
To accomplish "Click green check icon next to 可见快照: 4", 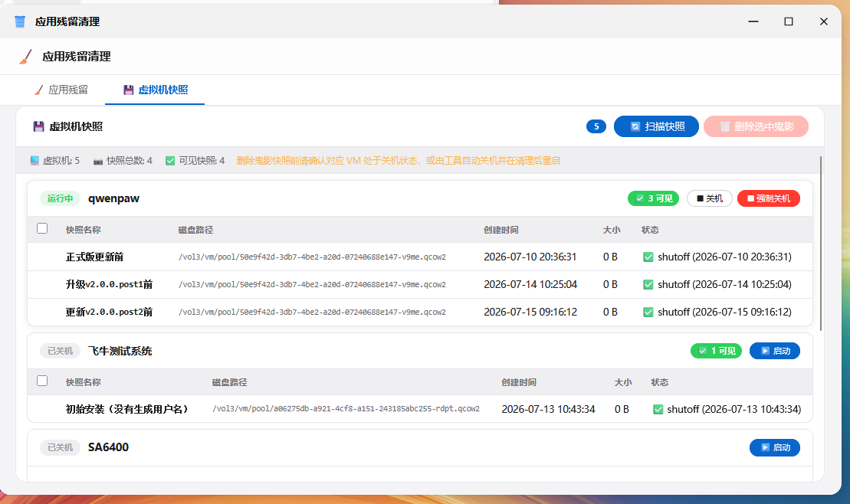I will 170,160.
